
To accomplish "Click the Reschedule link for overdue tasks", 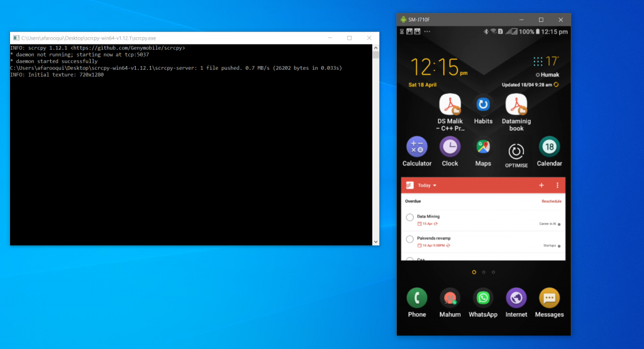I will pyautogui.click(x=551, y=201).
